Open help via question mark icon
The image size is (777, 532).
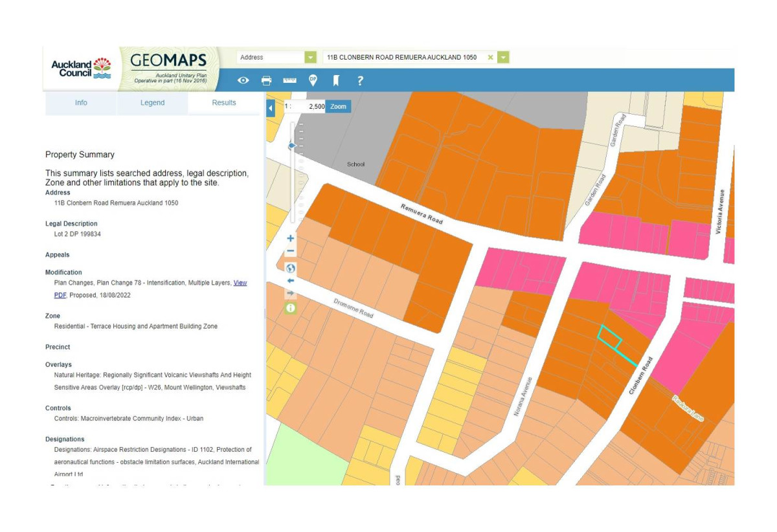click(x=360, y=80)
